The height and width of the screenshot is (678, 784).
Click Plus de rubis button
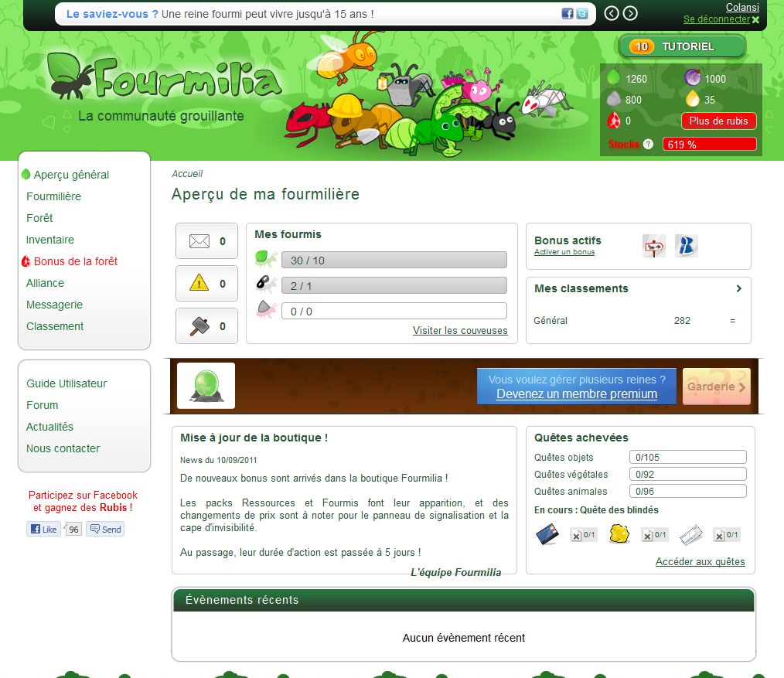718,121
